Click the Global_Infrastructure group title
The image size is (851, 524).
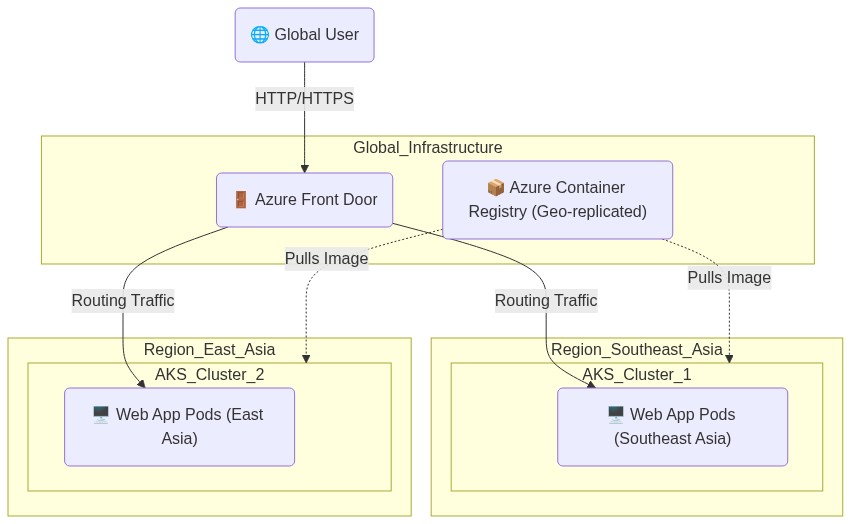click(428, 148)
